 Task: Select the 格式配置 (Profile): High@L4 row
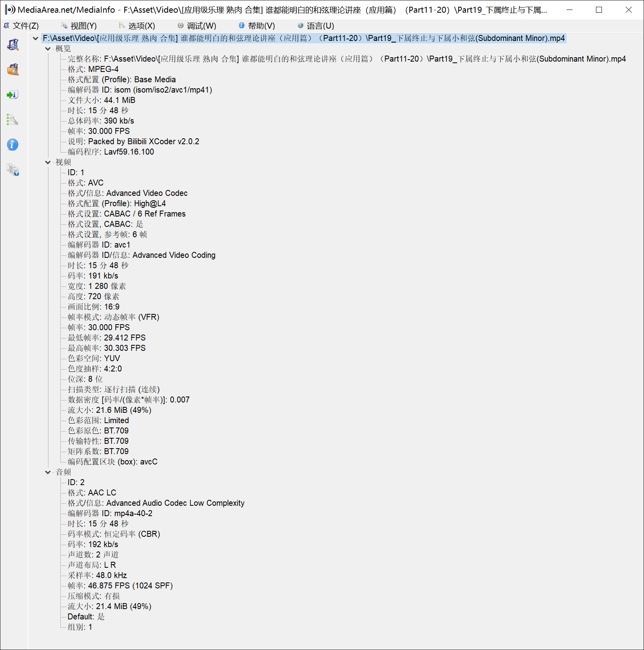coord(117,203)
